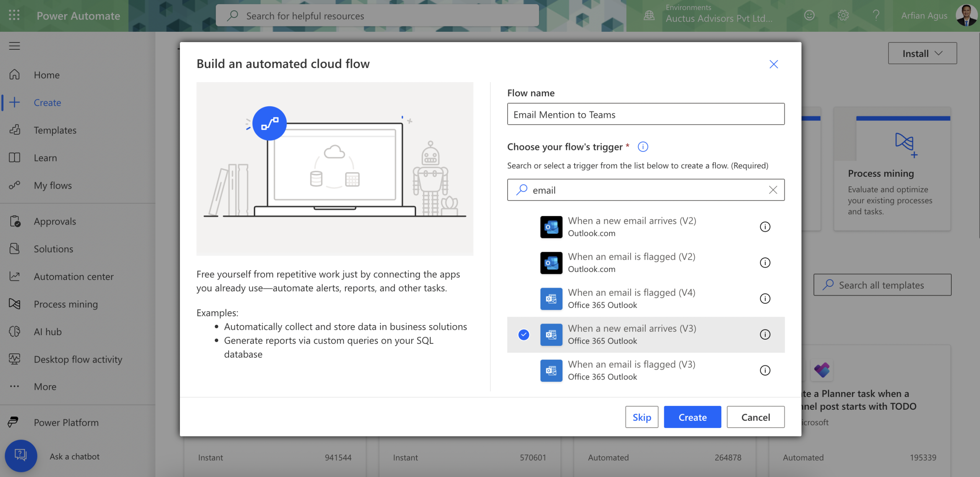Open the Solutions menu item

point(78,249)
